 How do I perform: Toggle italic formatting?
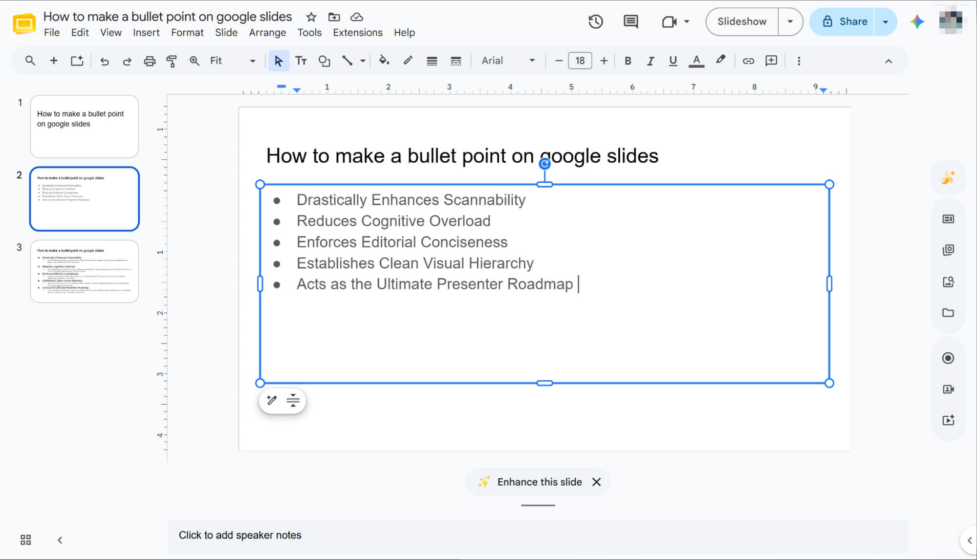point(651,61)
